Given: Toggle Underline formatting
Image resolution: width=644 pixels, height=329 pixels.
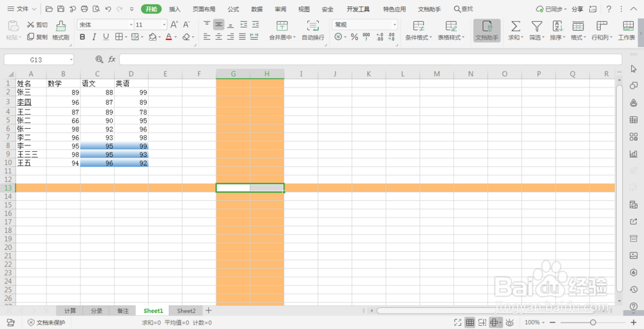Looking at the screenshot, I should click(106, 37).
